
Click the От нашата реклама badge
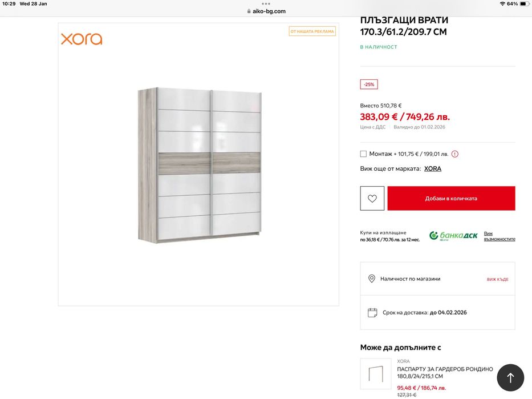(x=312, y=31)
